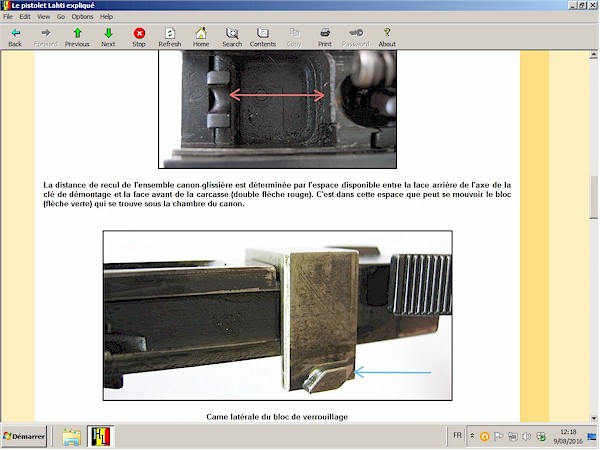
Task: Show hidden tray icons arrow
Action: 473,436
